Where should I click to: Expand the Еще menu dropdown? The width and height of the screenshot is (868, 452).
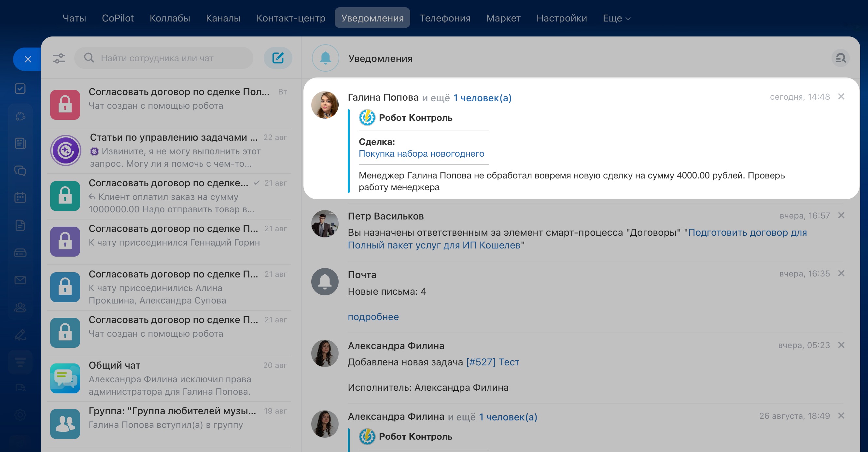tap(616, 18)
